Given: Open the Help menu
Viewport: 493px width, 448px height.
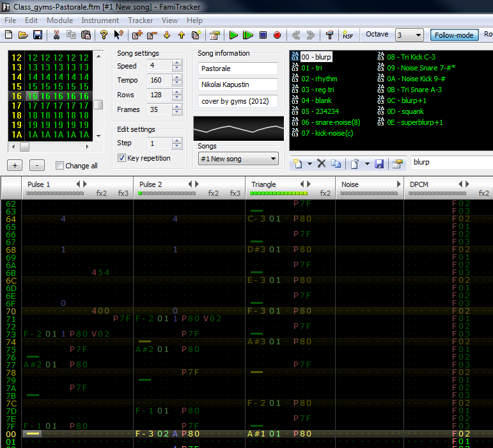Looking at the screenshot, I should point(194,20).
